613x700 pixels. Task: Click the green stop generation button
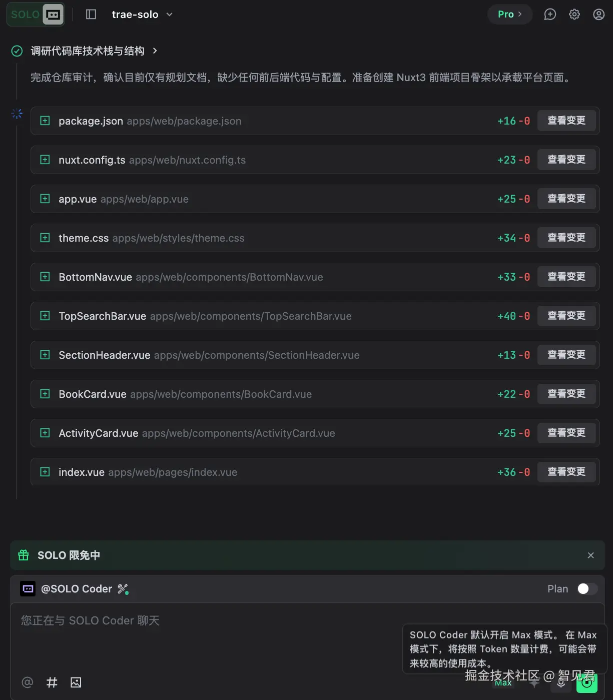click(587, 682)
